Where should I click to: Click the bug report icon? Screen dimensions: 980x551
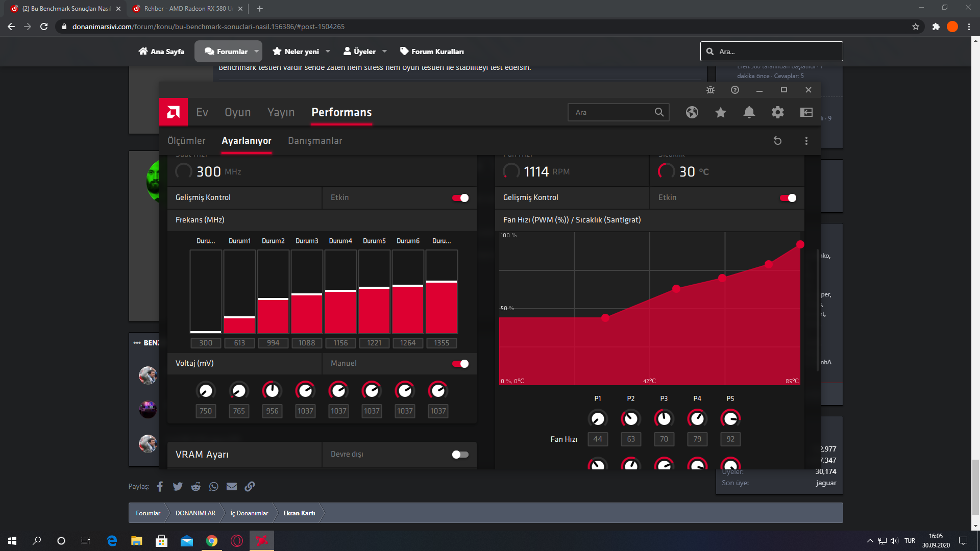710,90
